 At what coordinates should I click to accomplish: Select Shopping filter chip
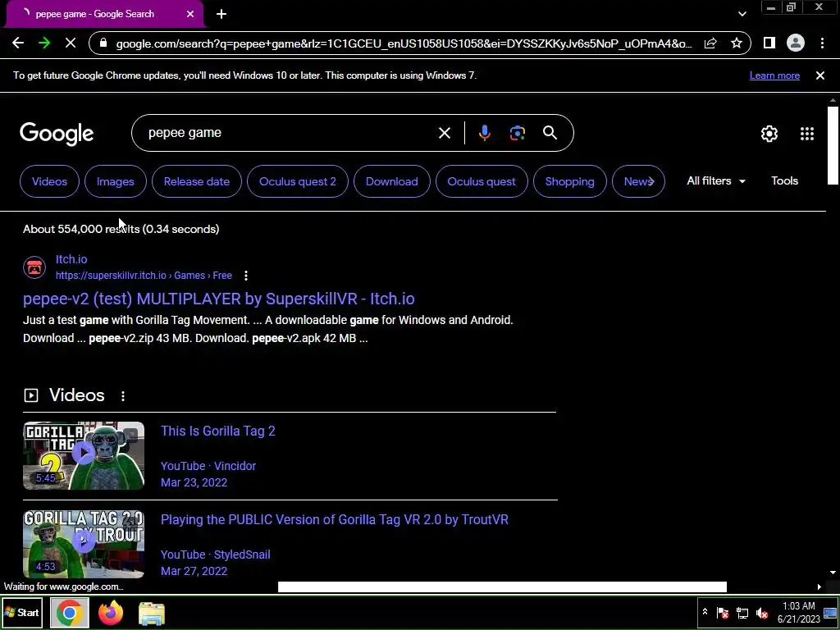click(569, 181)
